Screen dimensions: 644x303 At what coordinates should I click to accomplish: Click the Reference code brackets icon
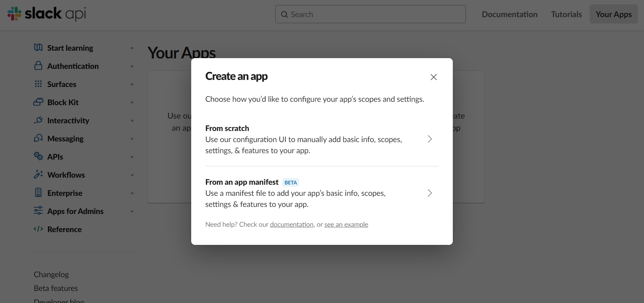(38, 229)
